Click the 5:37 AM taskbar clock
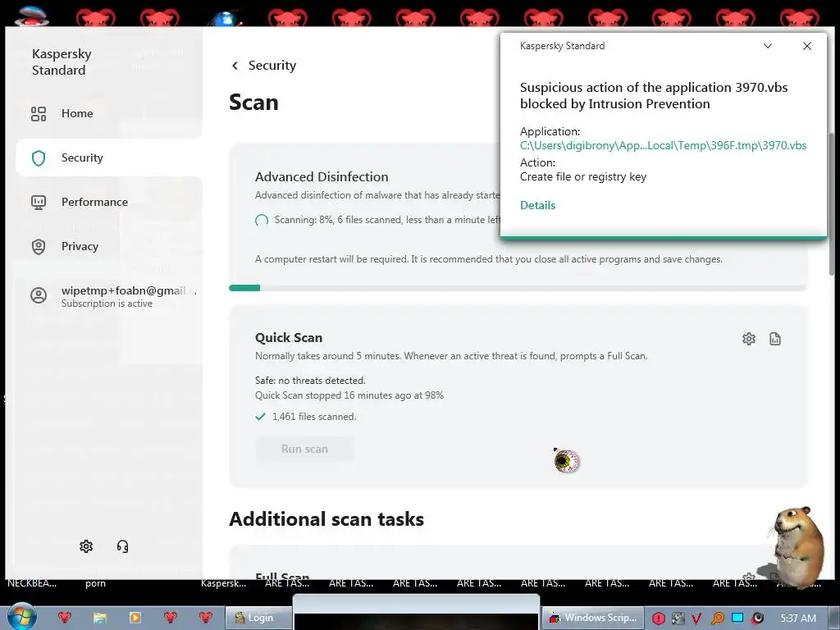Viewport: 840px width, 630px height. pyautogui.click(x=798, y=619)
